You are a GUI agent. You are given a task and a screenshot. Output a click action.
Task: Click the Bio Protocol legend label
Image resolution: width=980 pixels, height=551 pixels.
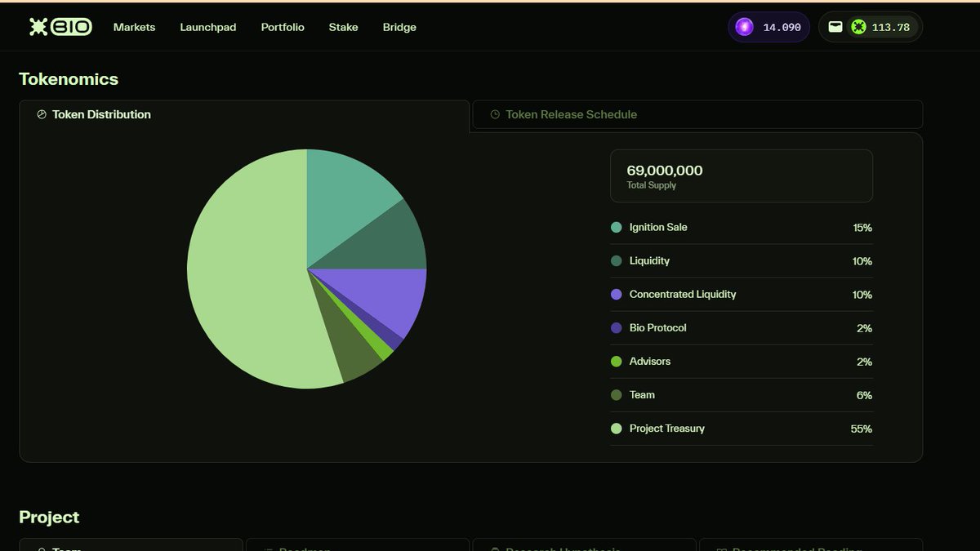tap(658, 328)
